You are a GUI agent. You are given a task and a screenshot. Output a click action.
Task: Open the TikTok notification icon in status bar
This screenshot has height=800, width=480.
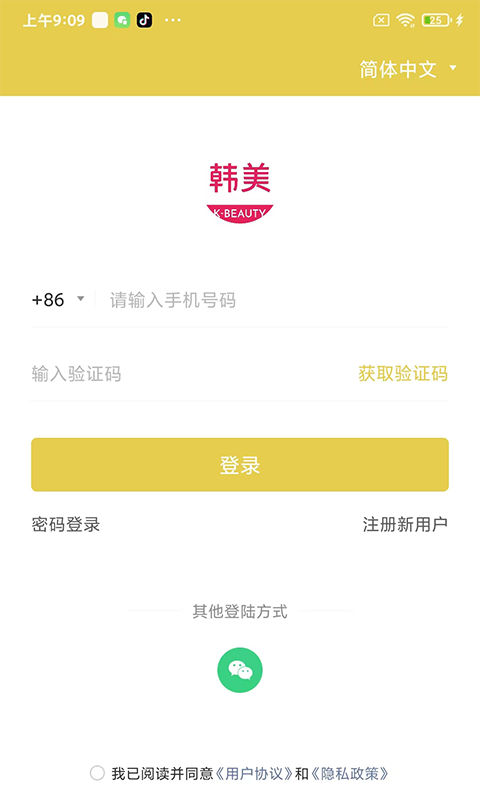tap(144, 20)
